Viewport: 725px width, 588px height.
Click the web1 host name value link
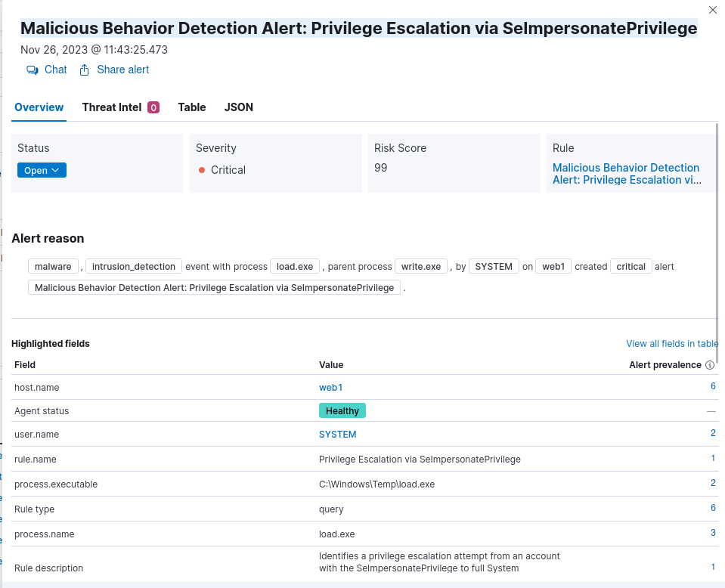[x=330, y=387]
